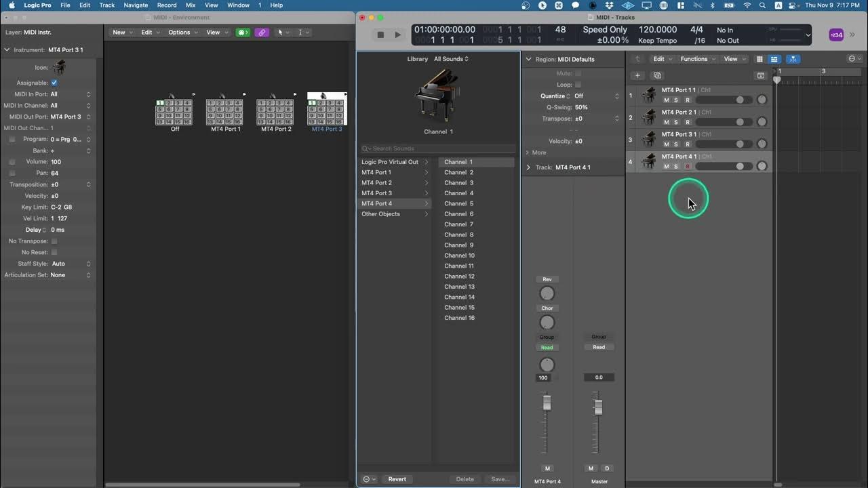Click the piano icon in the Inspector Icon field
The width and height of the screenshot is (868, 488).
click(60, 67)
